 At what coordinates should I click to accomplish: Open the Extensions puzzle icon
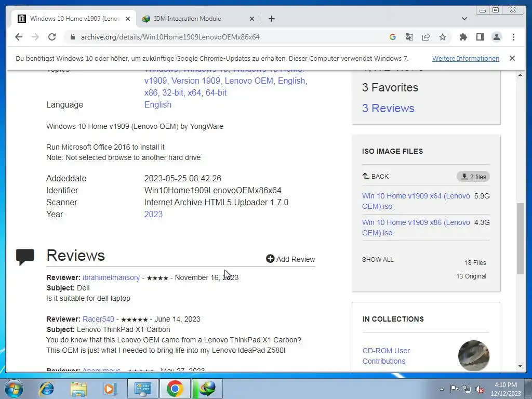click(x=463, y=37)
